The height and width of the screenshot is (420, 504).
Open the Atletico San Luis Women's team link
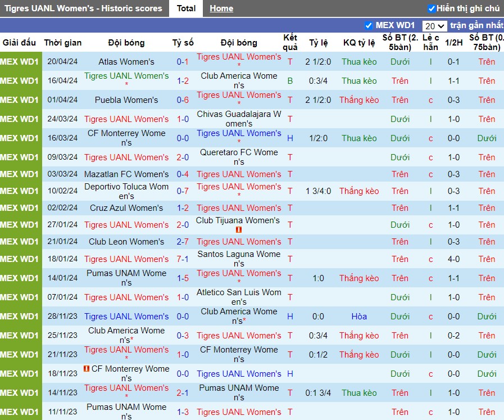[x=239, y=297]
